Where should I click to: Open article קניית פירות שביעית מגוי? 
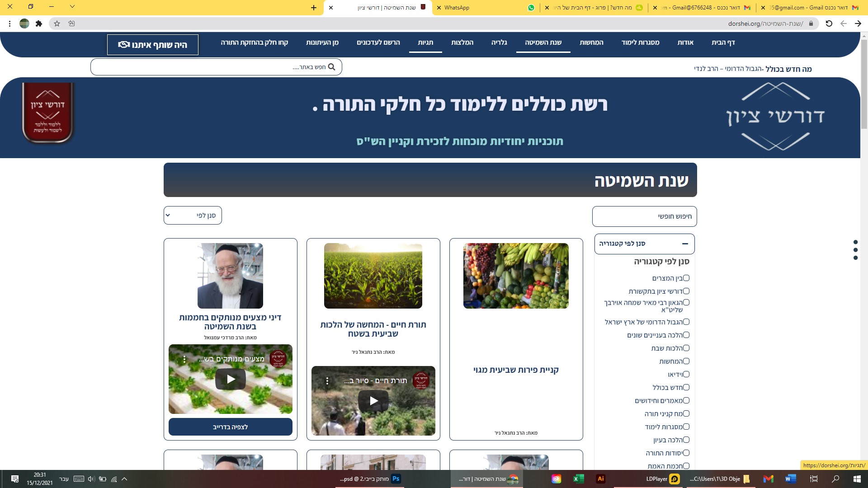click(x=516, y=370)
